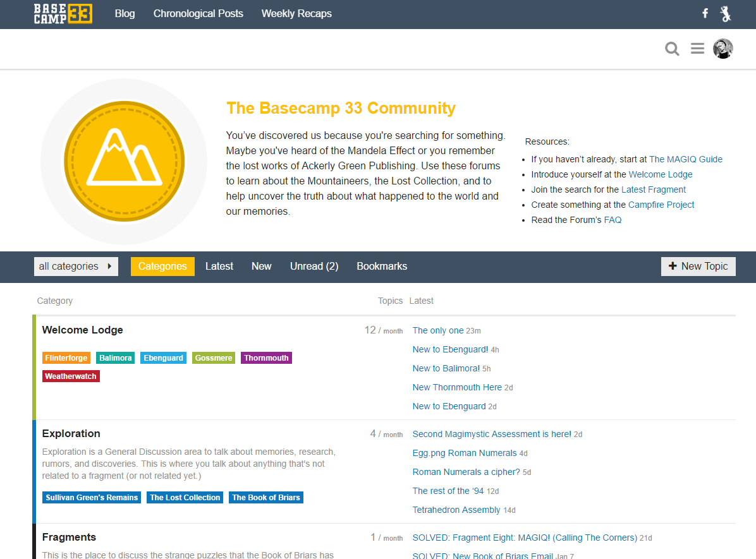
Task: Open topic 'New to Ebenguard' from 2d ago
Action: (x=449, y=407)
